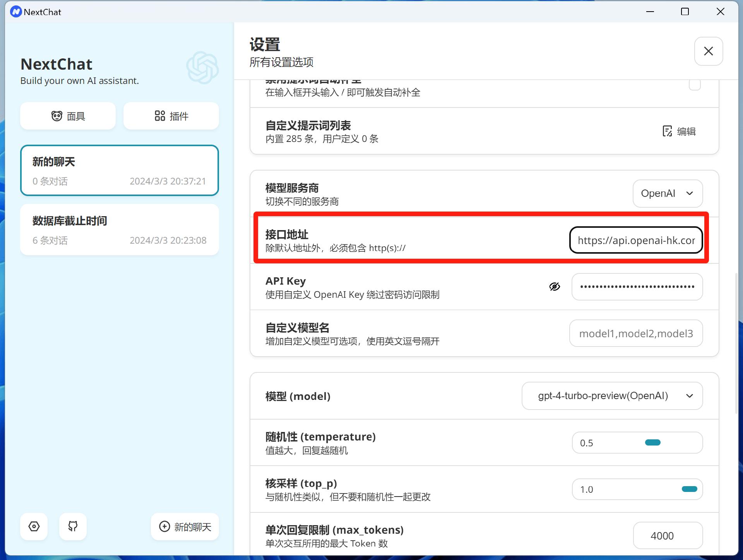Open the custom prompt list editor icon
This screenshot has height=560, width=743.
[x=667, y=131]
